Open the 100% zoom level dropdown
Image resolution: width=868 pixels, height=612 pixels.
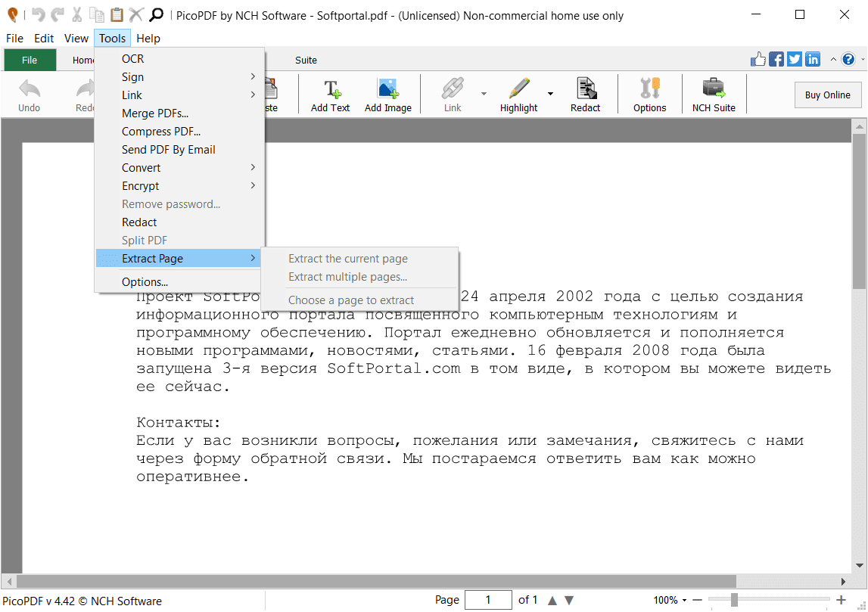point(684,601)
